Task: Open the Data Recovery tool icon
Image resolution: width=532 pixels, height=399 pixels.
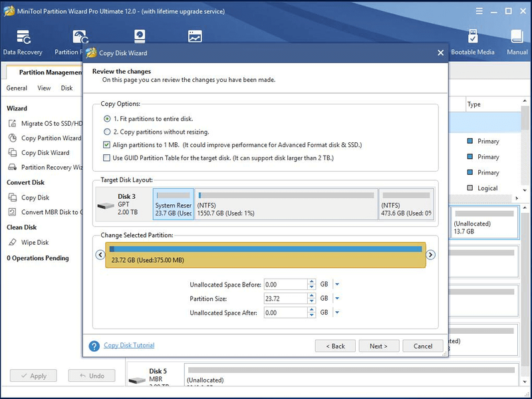Action: (23, 37)
